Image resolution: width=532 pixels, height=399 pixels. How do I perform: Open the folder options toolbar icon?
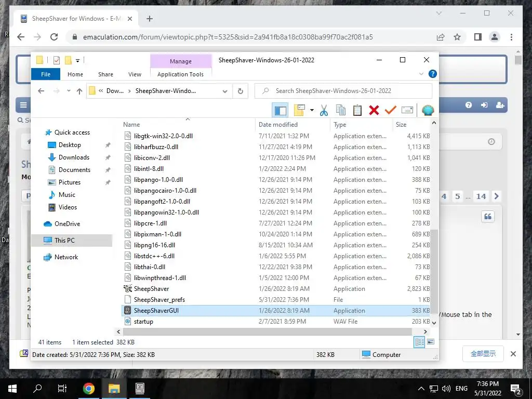coord(299,110)
